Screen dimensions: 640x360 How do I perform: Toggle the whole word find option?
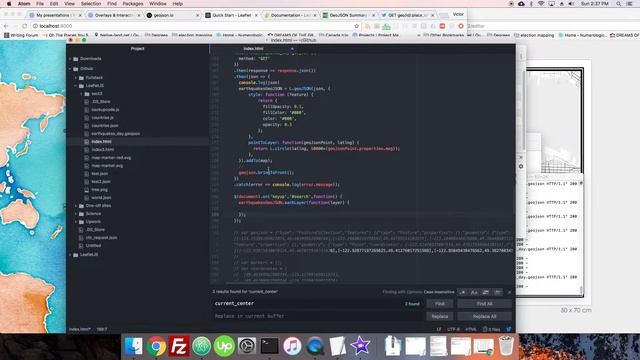pyautogui.click(x=497, y=292)
